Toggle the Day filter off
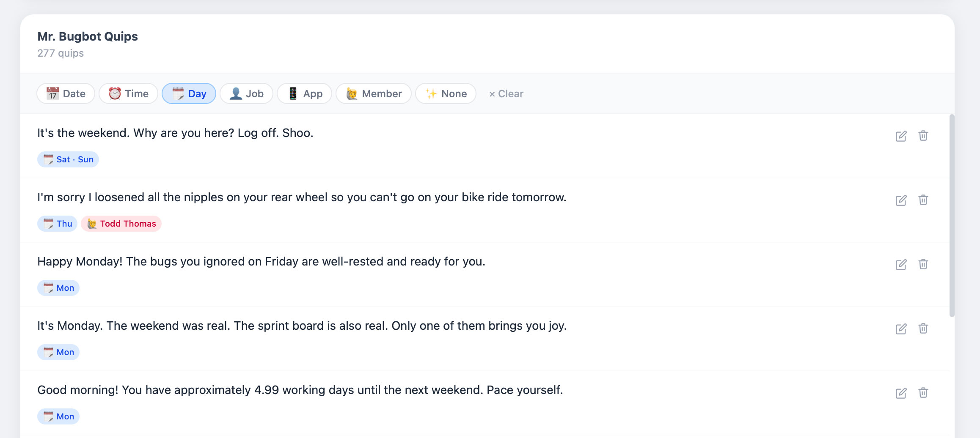The height and width of the screenshot is (438, 980). 189,93
